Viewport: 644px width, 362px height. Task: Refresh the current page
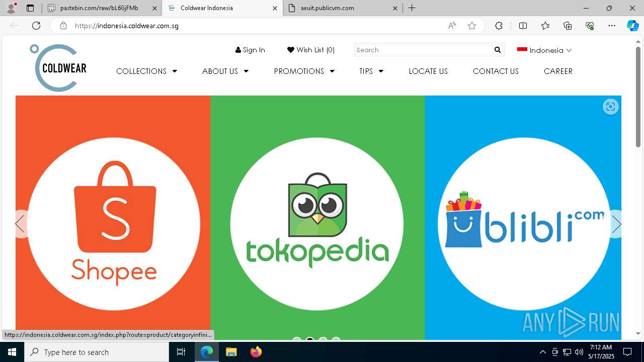(x=36, y=26)
